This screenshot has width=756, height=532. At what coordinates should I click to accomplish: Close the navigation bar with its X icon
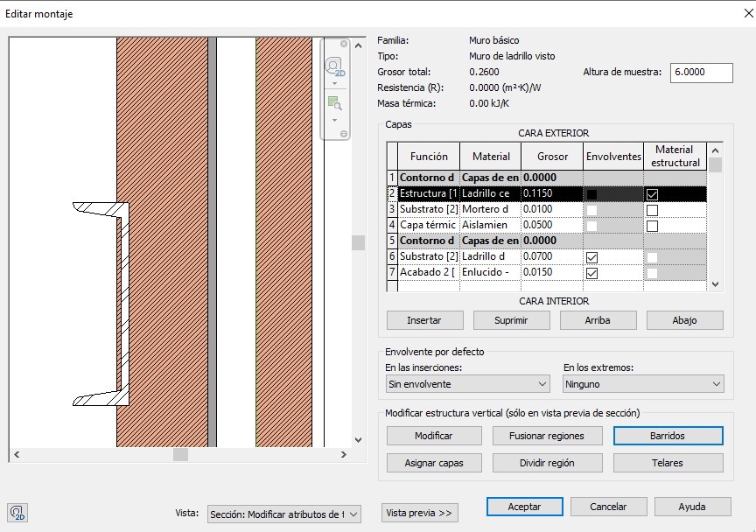[x=344, y=44]
